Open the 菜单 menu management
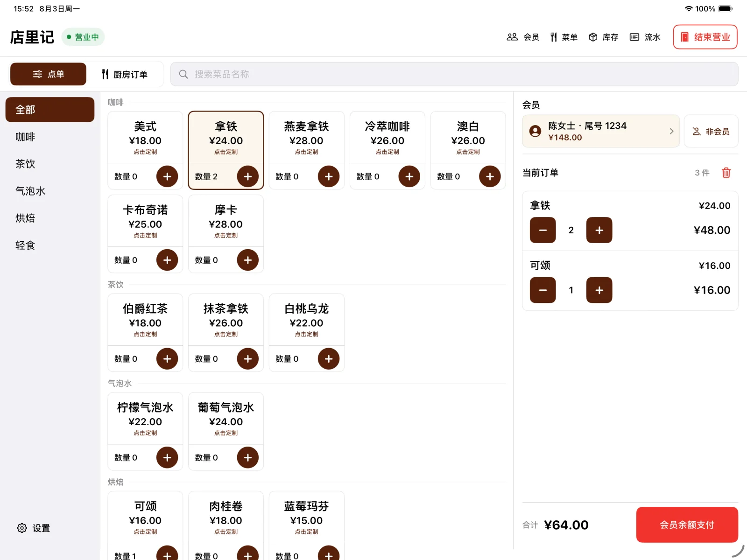 [x=564, y=37]
